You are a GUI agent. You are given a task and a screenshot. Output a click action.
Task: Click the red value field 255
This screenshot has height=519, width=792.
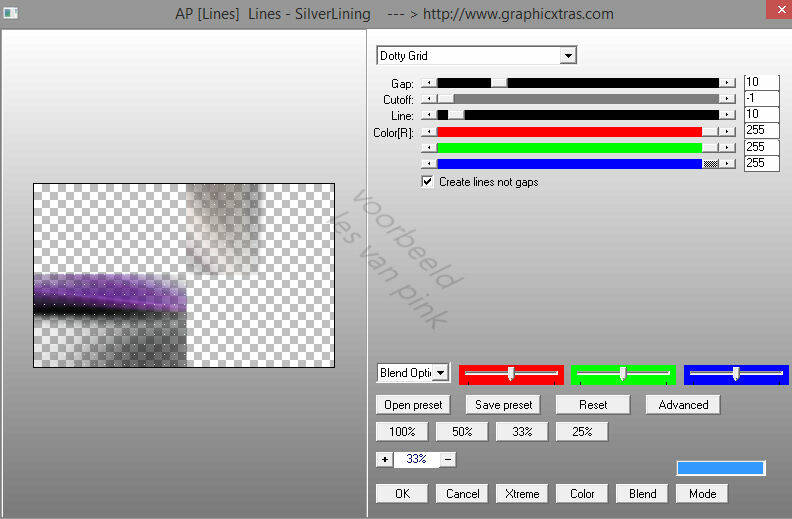pos(761,130)
